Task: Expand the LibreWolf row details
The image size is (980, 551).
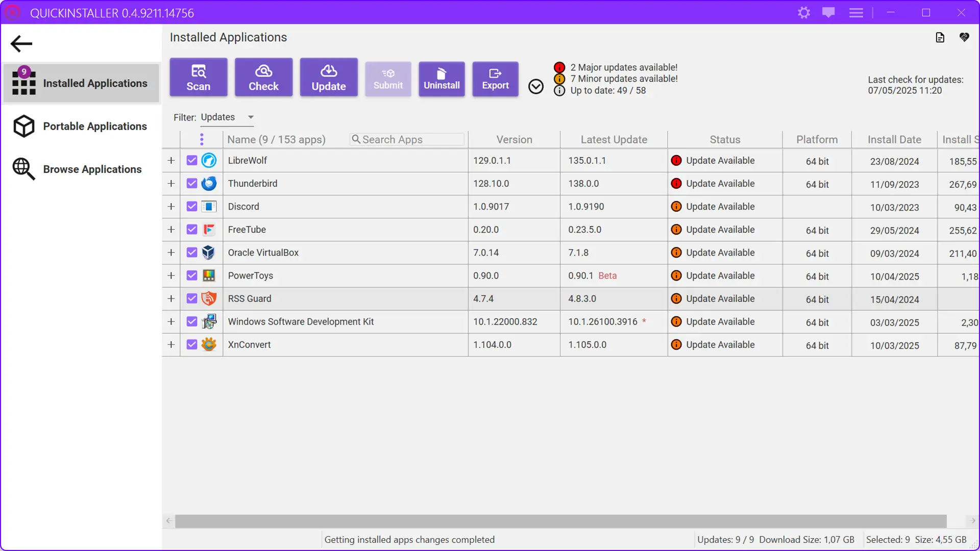Action: [171, 160]
